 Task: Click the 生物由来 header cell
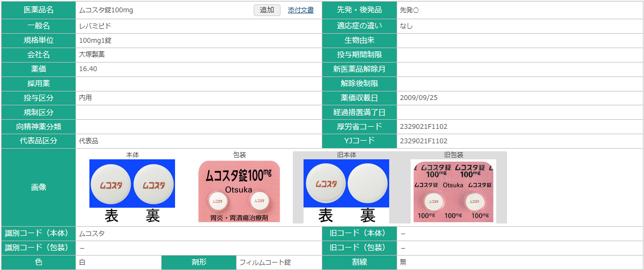[359, 40]
